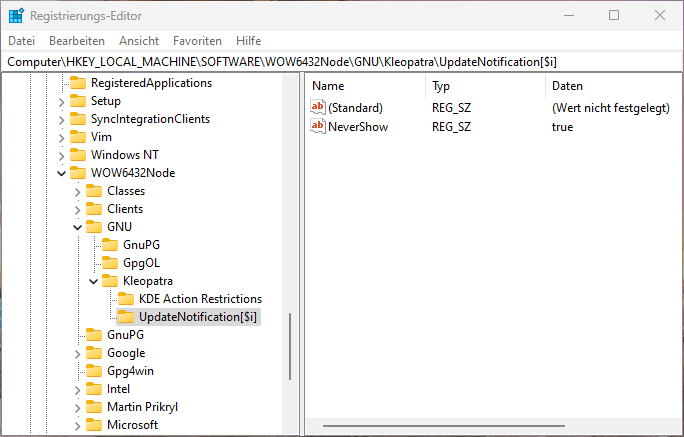The height and width of the screenshot is (437, 684).
Task: Open the Favoriten menu
Action: point(197,41)
